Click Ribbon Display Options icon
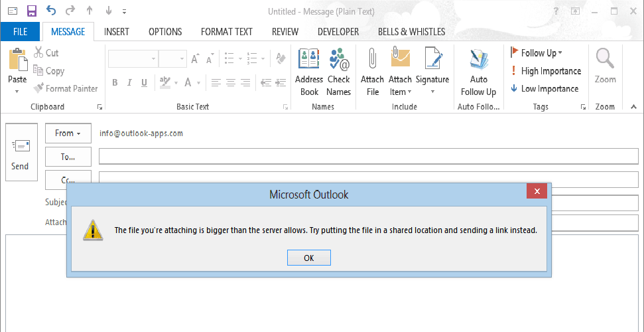Screen dimensions: 644x332 pyautogui.click(x=576, y=11)
